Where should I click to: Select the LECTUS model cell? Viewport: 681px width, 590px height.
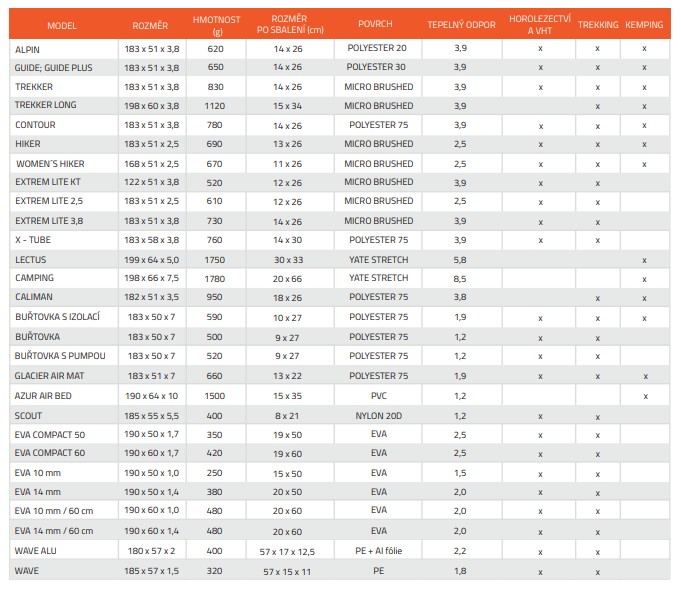tap(30, 260)
